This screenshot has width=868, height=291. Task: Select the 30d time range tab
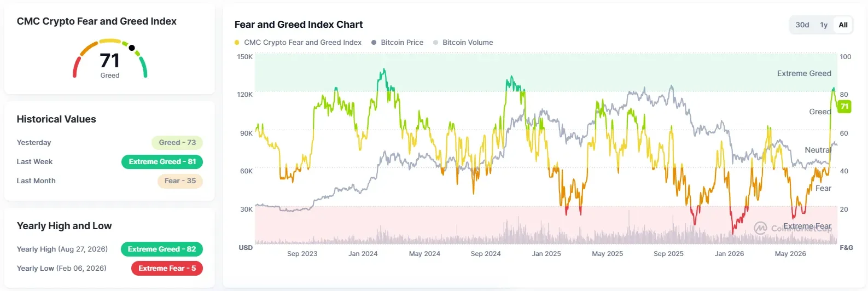[802, 25]
